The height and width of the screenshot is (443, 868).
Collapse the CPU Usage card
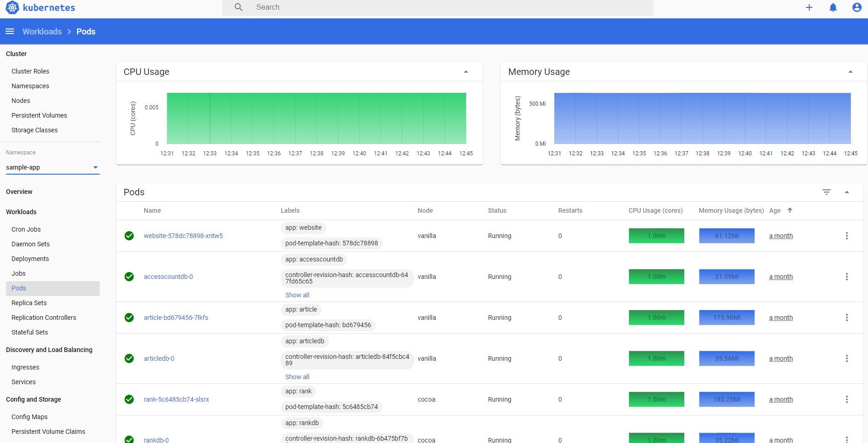(466, 72)
